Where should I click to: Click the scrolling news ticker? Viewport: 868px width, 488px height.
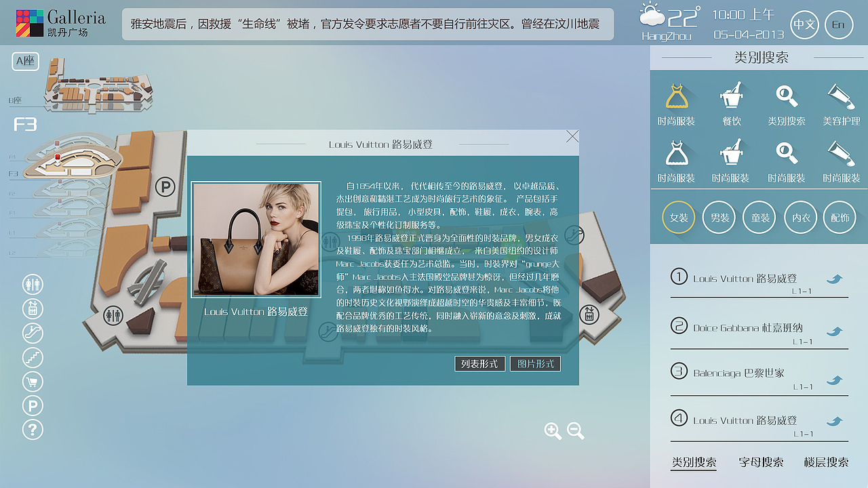click(x=368, y=24)
